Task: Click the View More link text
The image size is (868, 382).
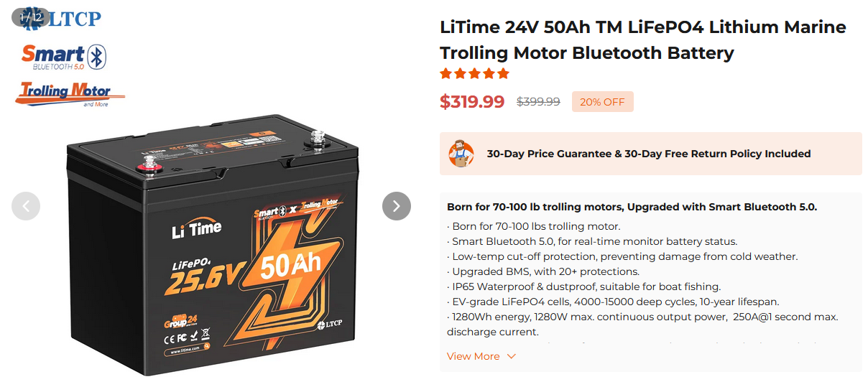Action: [x=473, y=357]
